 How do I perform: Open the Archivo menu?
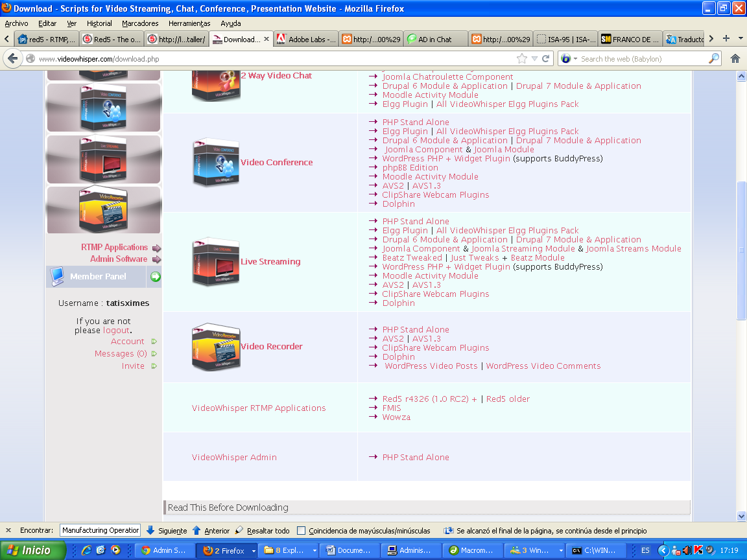17,23
